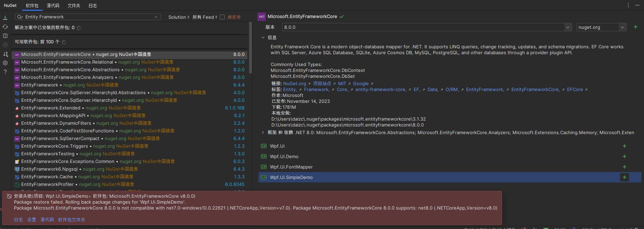Screen dimensions: 644x229
Task: Click the green plus next to nuget.org
Action: click(636, 27)
